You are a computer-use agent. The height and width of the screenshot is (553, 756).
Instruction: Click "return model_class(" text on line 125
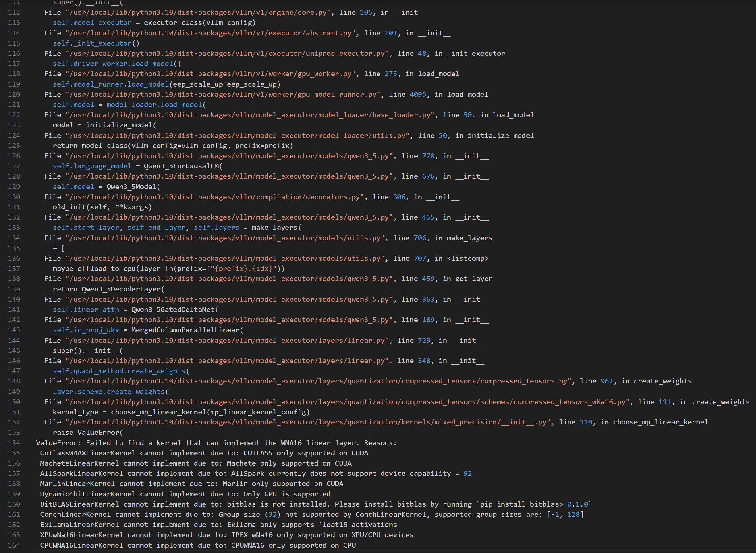point(92,146)
